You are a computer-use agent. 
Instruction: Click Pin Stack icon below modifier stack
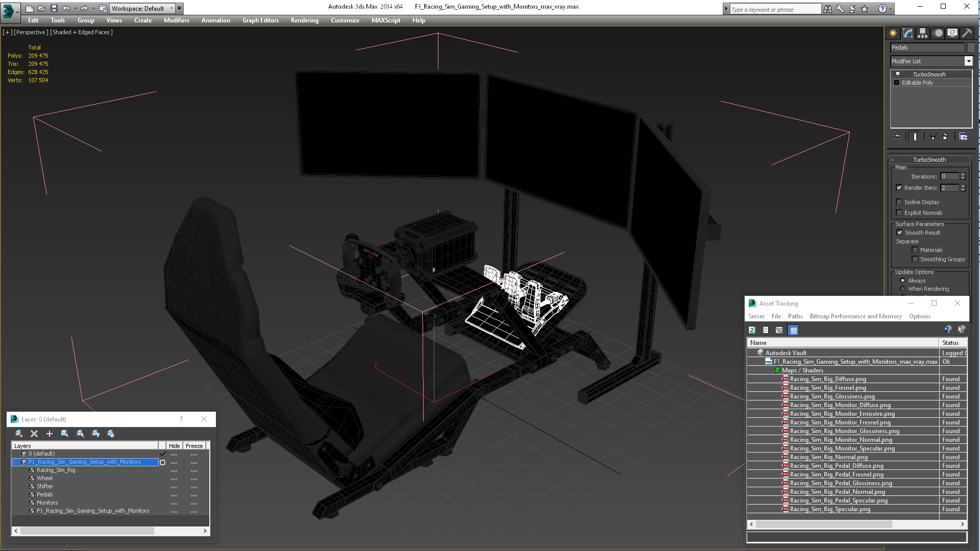[x=897, y=137]
